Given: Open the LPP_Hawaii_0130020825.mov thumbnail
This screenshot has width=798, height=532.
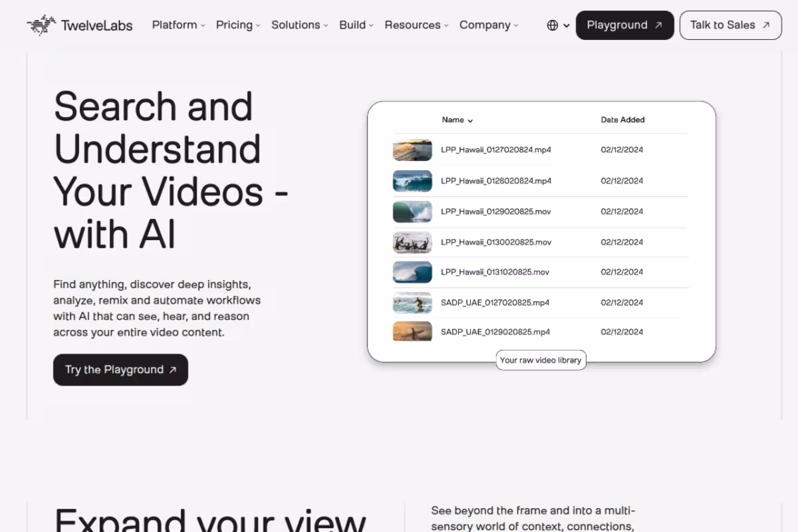Looking at the screenshot, I should click(x=412, y=242).
